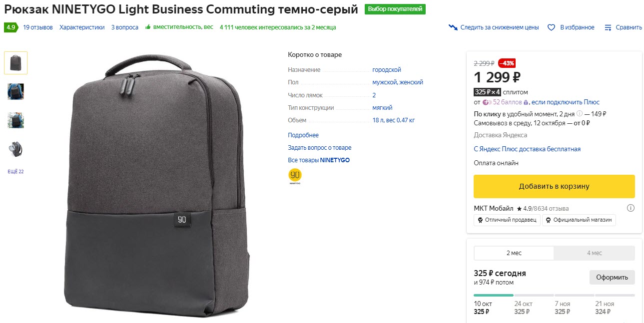This screenshot has width=644, height=323.
Task: Click Добавить в корзину
Action: (554, 186)
